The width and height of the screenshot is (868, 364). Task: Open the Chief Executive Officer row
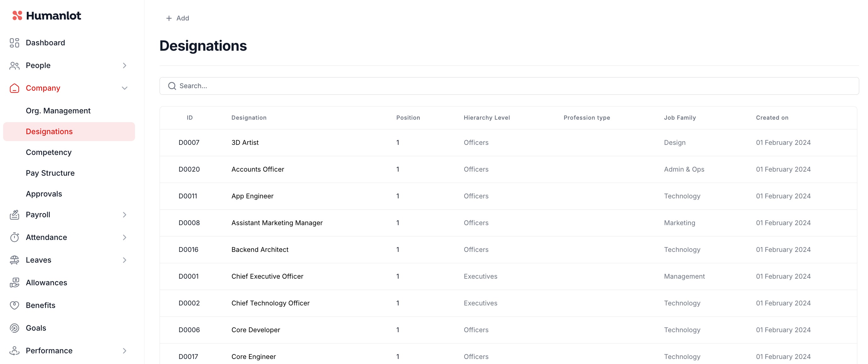point(267,276)
